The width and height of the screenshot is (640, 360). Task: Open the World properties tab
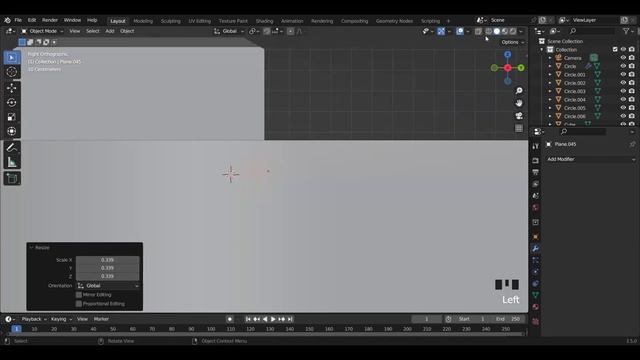(536, 208)
